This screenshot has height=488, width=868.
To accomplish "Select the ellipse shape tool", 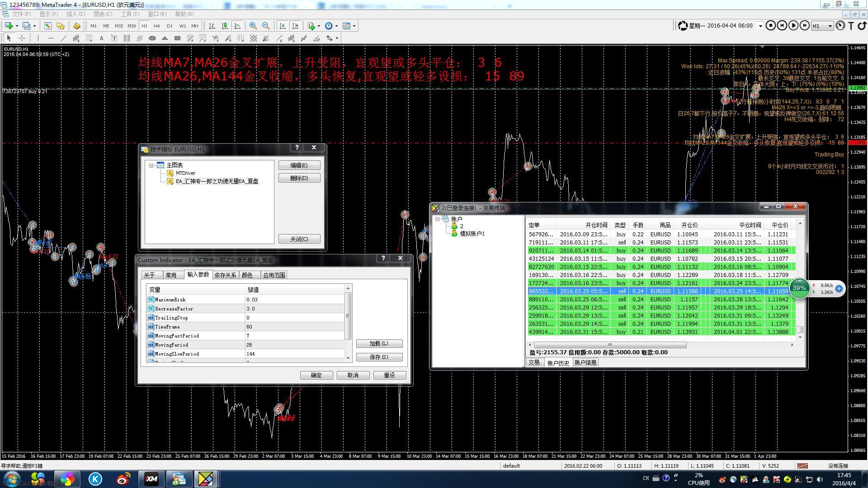I will coord(152,38).
